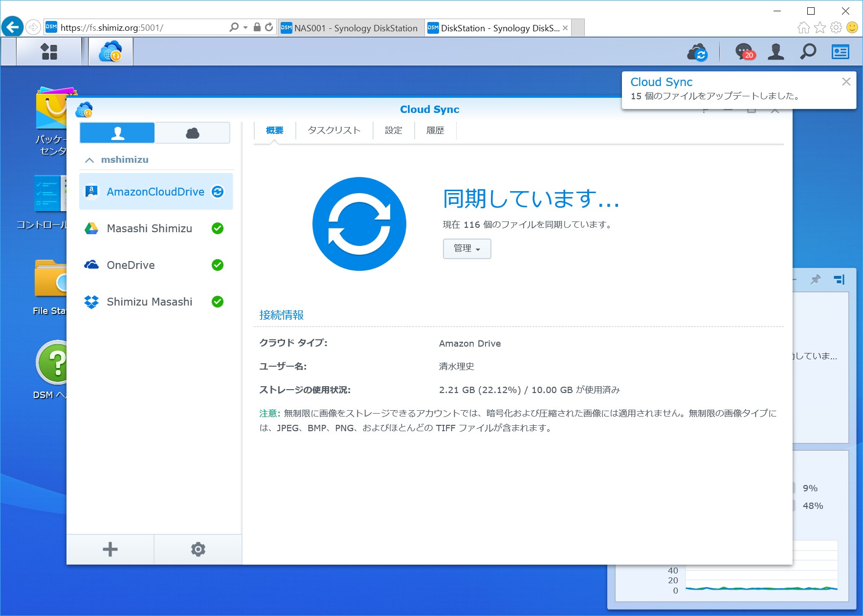The image size is (863, 616).
Task: Open Cloud Sync from the taskbar
Action: pos(110,51)
